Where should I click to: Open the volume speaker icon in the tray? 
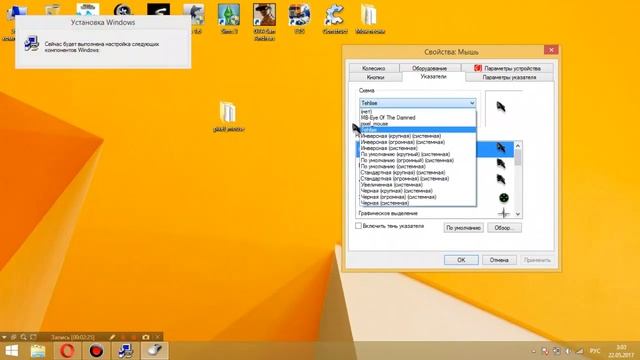[x=568, y=351]
